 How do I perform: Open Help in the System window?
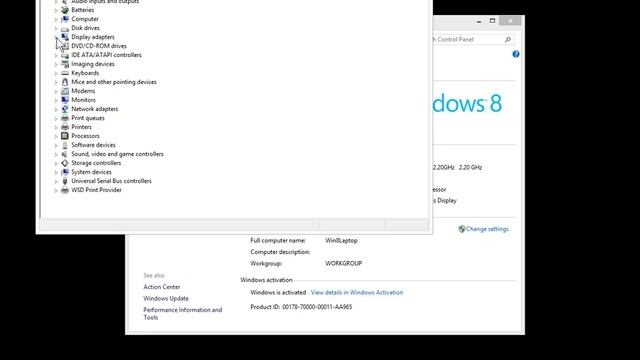(516, 54)
